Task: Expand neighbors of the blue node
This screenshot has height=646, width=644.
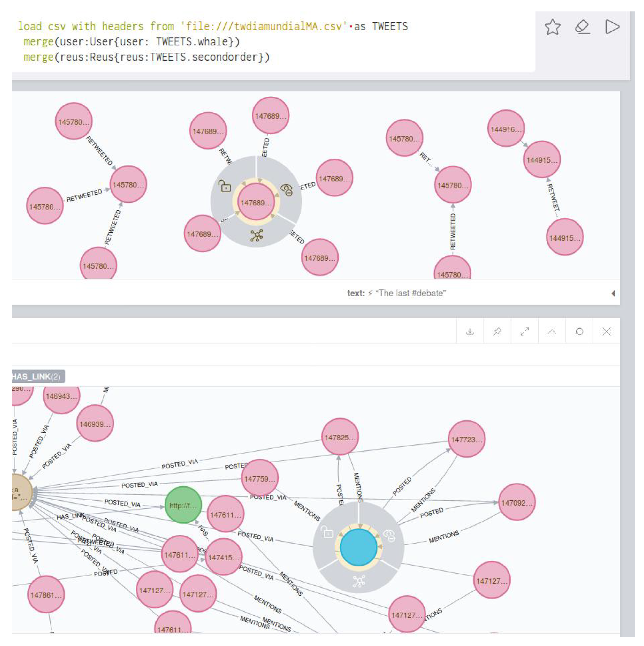Action: tap(359, 582)
